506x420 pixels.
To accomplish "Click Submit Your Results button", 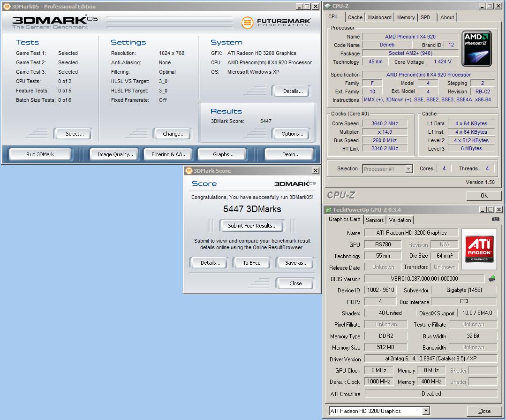I will click(252, 226).
